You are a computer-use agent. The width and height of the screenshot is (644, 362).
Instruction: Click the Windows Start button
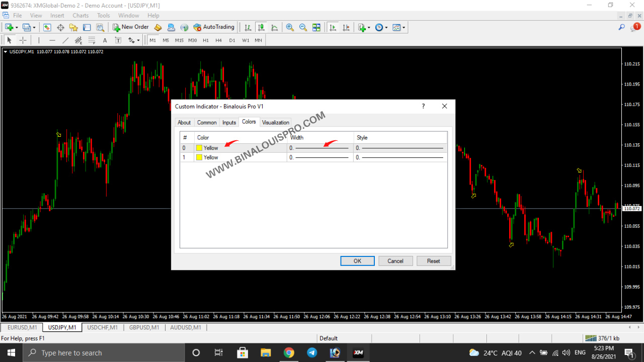11,352
